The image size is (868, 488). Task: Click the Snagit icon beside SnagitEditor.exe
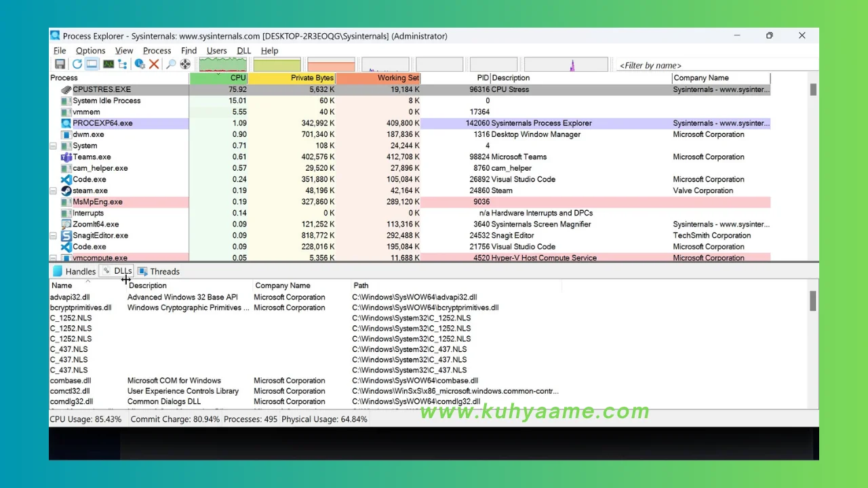tap(66, 235)
